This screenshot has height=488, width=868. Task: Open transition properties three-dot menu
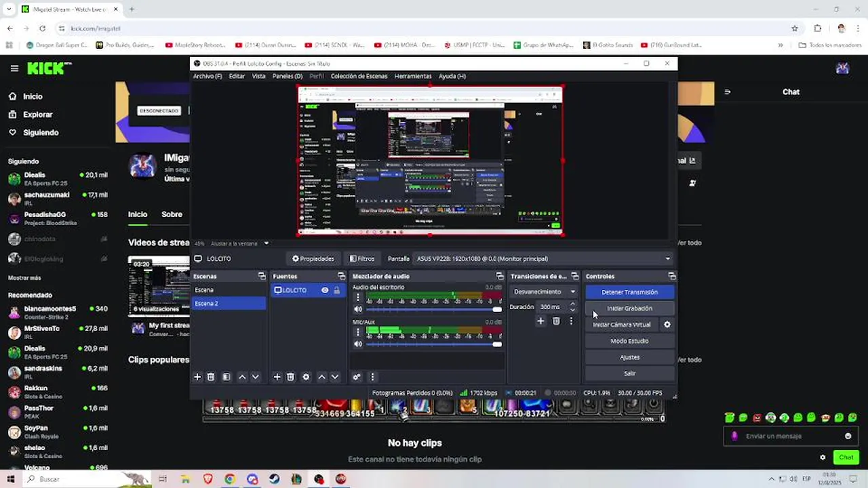click(x=571, y=321)
